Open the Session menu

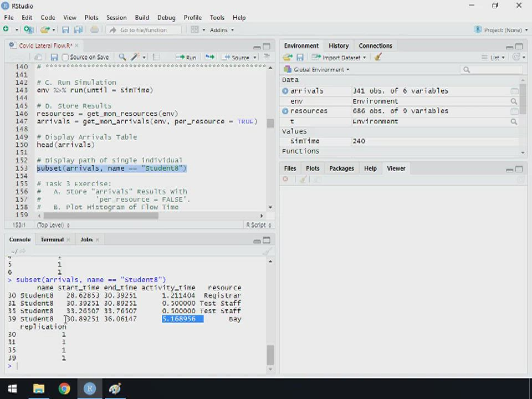[116, 17]
